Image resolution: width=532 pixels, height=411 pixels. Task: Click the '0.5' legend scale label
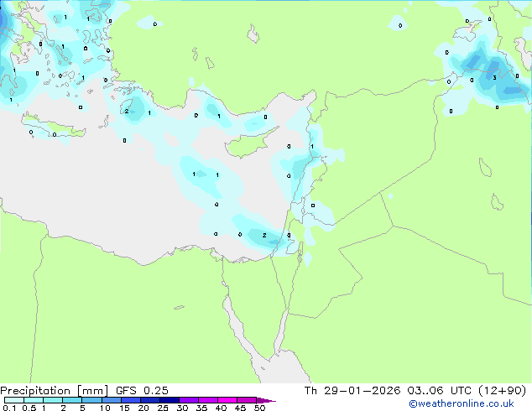[x=29, y=408]
